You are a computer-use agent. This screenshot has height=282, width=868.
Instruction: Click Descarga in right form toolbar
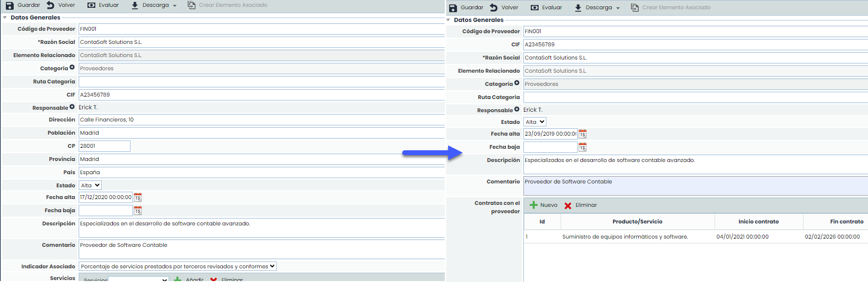tap(597, 8)
